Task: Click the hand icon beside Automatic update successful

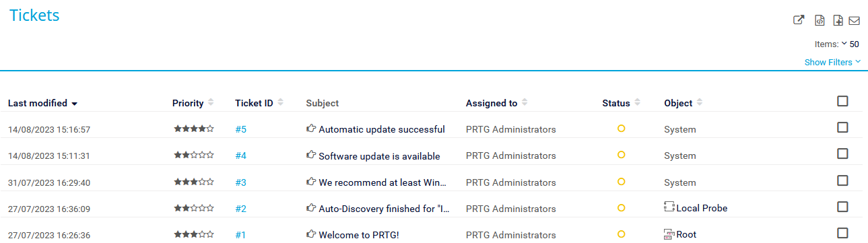Action: 311,129
